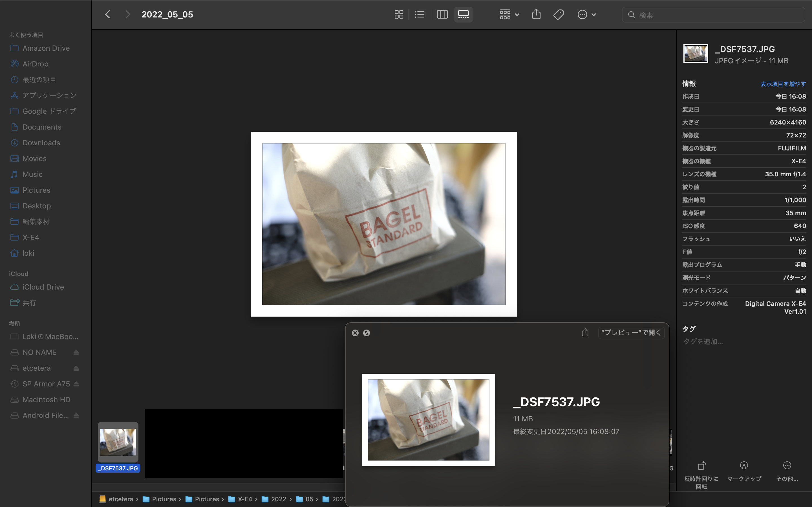Click the rotate counterclockwise icon
812x507 pixels.
coord(701,466)
